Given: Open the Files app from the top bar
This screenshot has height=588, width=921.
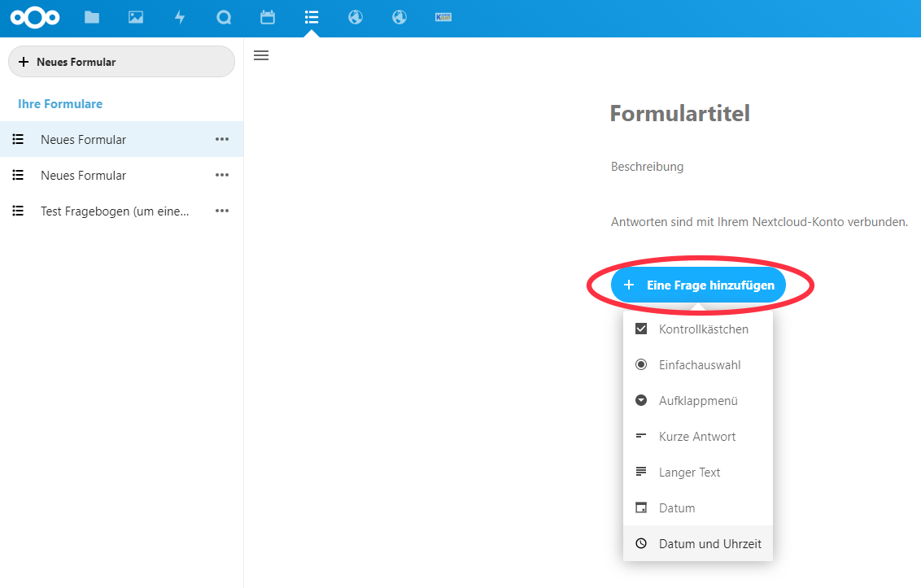Looking at the screenshot, I should pyautogui.click(x=91, y=16).
